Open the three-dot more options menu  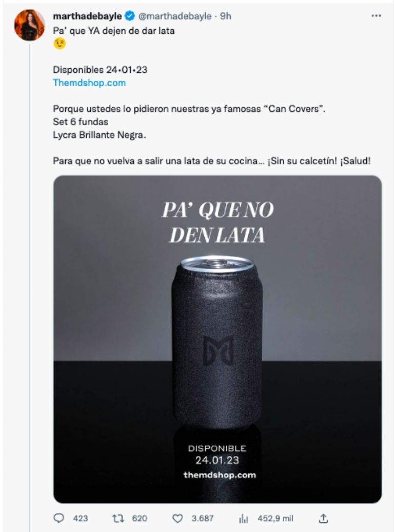(376, 16)
